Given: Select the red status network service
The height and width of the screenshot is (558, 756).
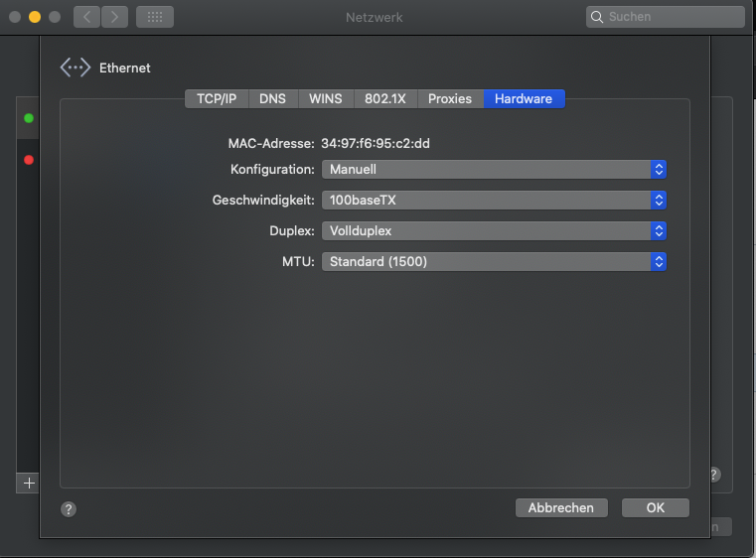Looking at the screenshot, I should coord(29,160).
